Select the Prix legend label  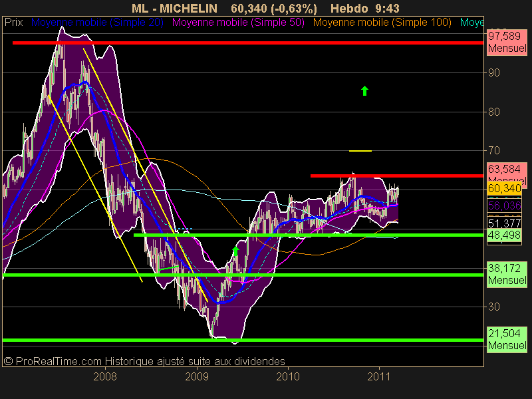pos(13,23)
